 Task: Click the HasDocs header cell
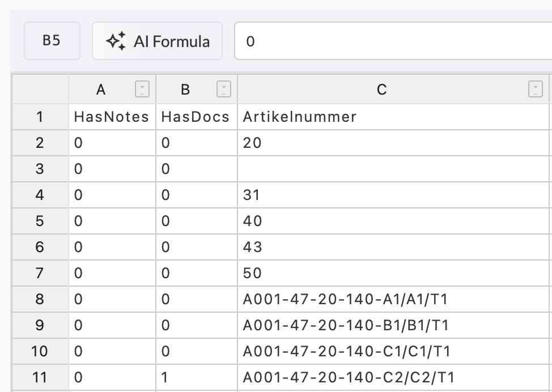(197, 117)
